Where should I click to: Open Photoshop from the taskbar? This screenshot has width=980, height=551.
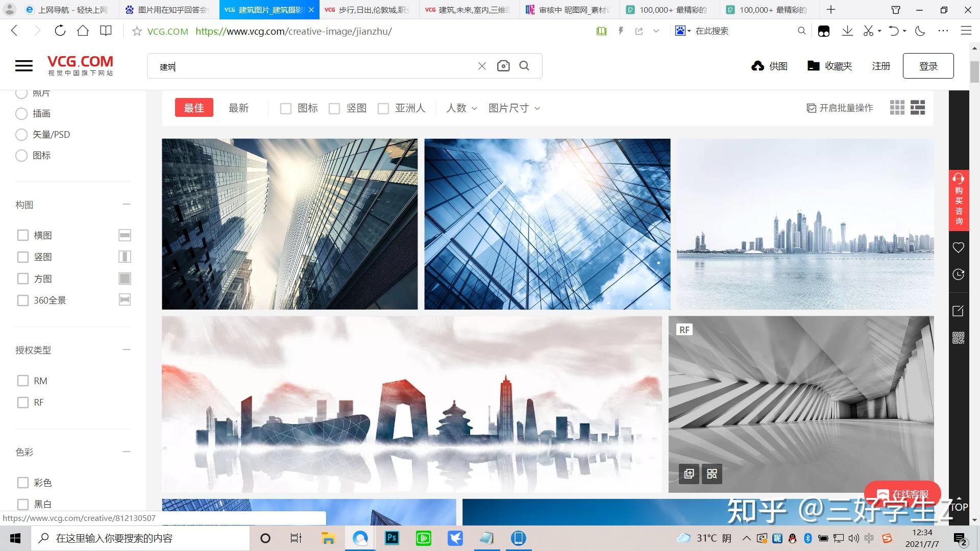point(392,538)
